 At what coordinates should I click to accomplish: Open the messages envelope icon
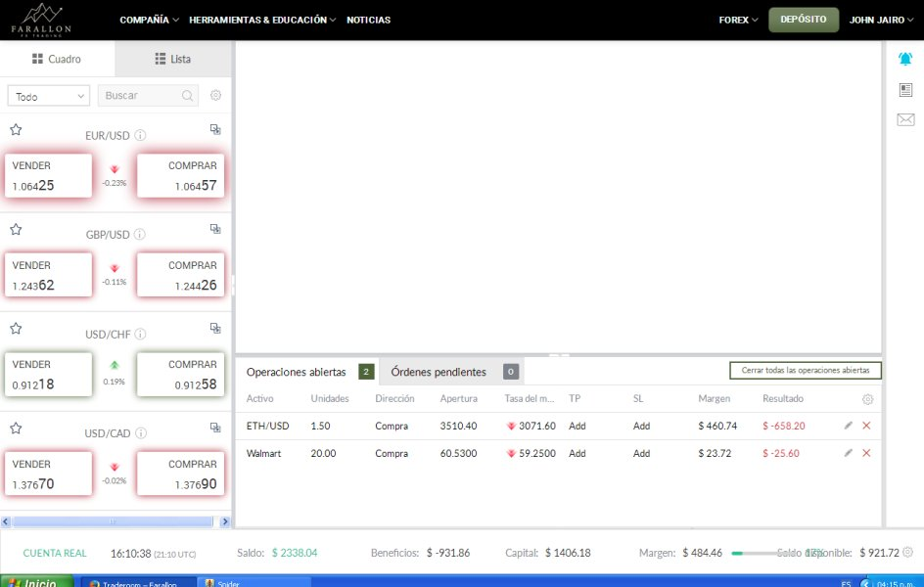(905, 119)
